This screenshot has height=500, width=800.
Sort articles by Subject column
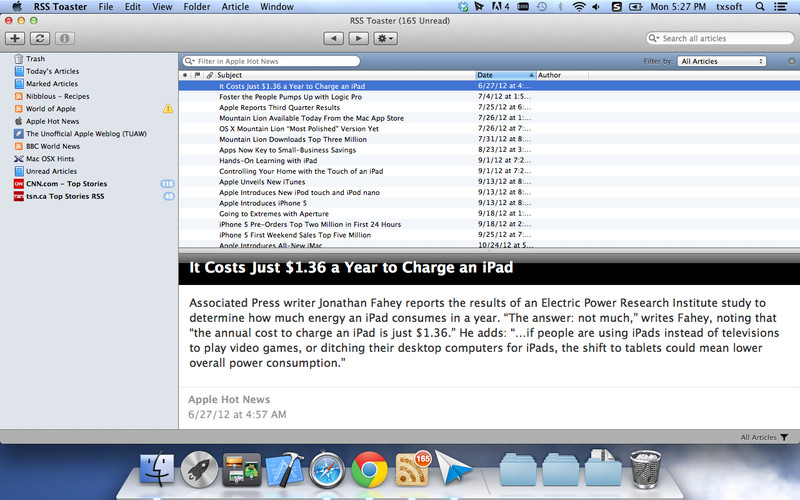click(x=345, y=75)
